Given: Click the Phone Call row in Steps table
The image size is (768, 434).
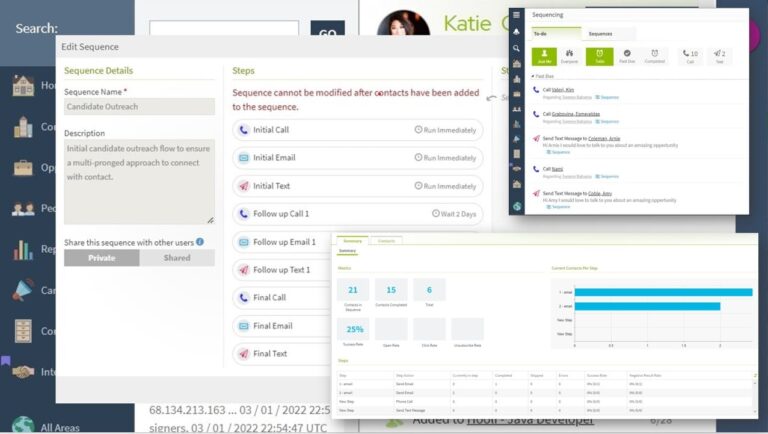Looking at the screenshot, I should click(x=545, y=402).
